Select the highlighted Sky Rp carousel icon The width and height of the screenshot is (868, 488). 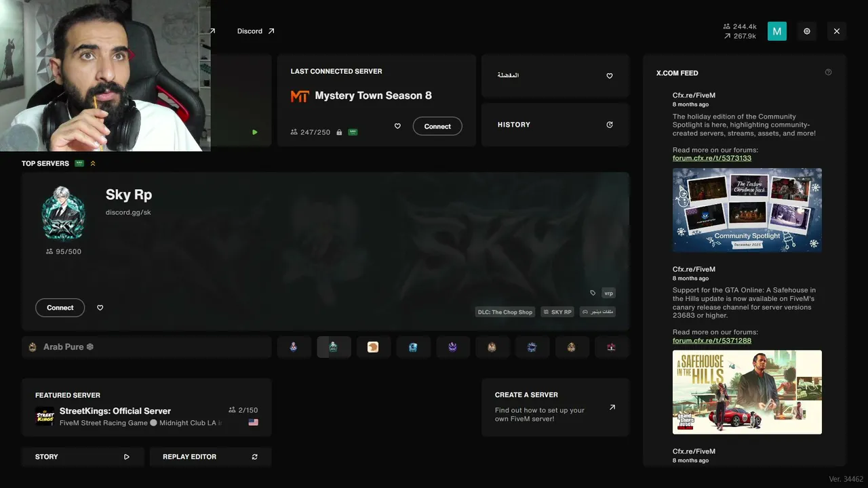tap(334, 347)
